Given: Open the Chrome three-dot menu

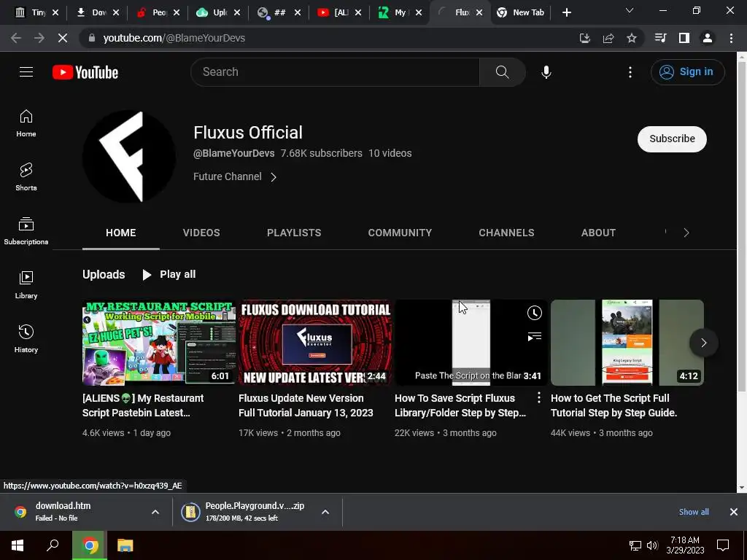Looking at the screenshot, I should tap(731, 38).
